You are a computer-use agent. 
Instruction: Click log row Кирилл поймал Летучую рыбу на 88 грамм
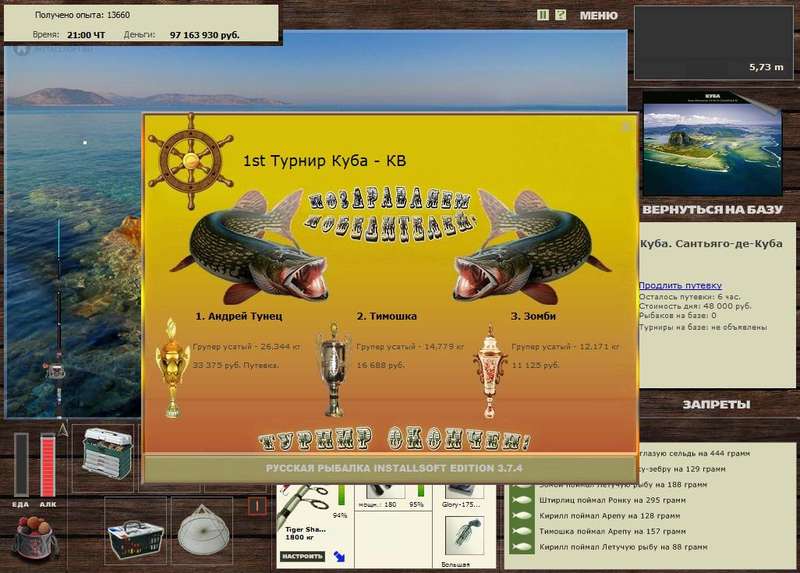[623, 547]
